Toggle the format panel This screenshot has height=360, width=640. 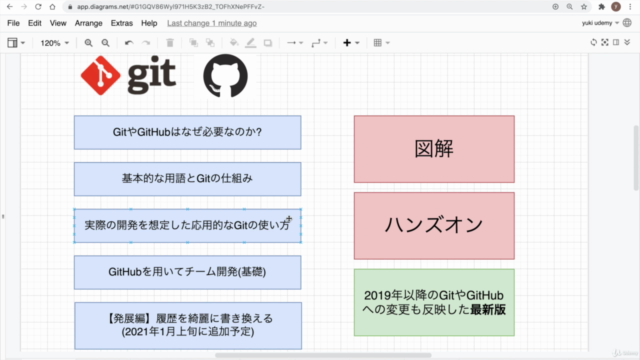point(616,42)
